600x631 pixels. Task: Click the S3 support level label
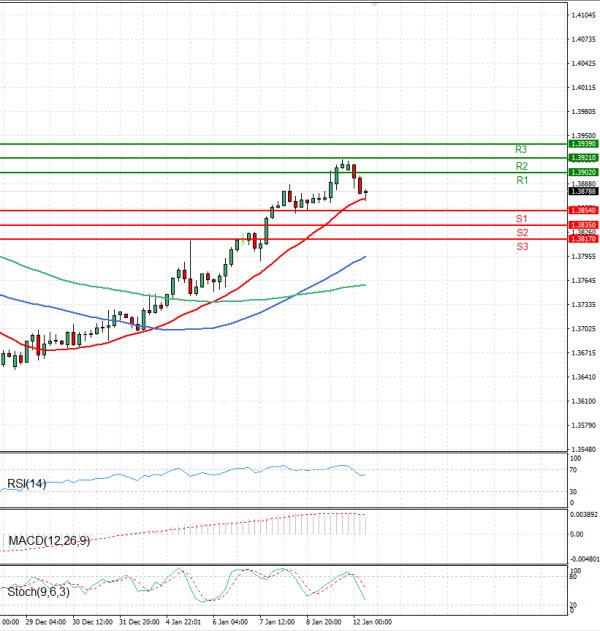tap(521, 247)
